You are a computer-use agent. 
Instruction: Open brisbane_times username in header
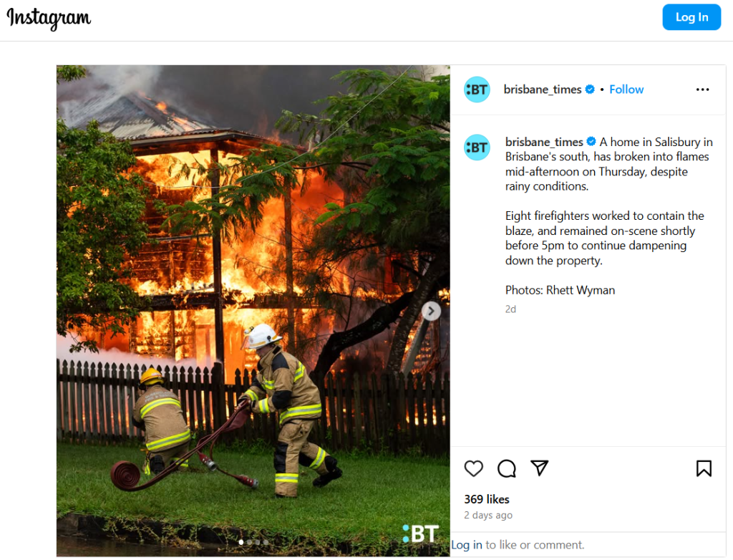pos(543,90)
